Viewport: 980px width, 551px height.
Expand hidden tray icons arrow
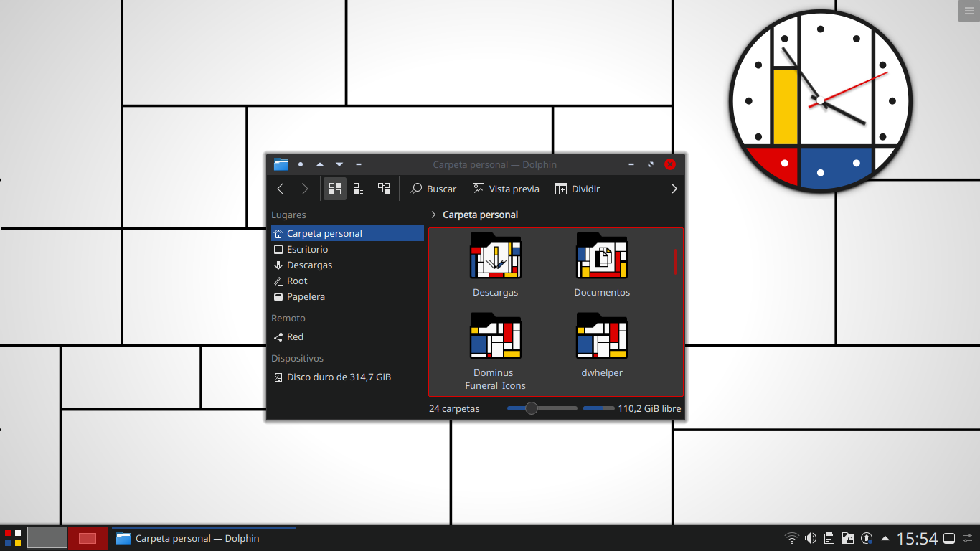point(885,538)
